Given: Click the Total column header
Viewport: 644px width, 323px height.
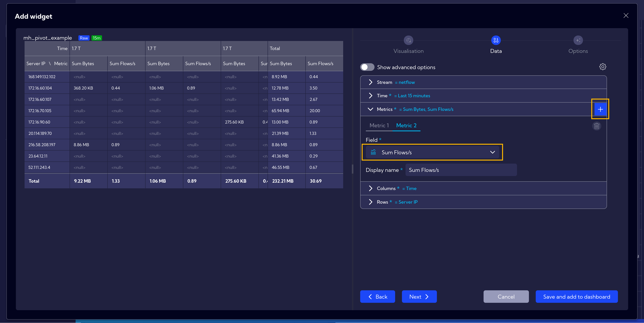Looking at the screenshot, I should [x=305, y=49].
